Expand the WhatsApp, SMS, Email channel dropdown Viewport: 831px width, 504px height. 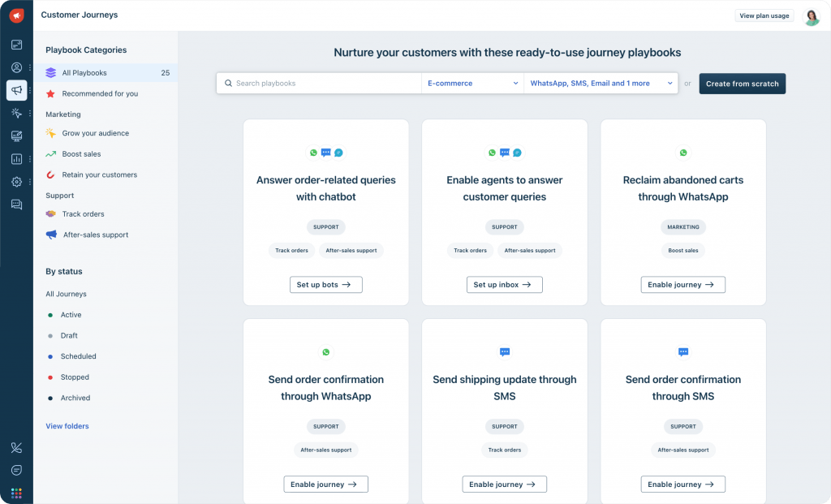pyautogui.click(x=601, y=84)
